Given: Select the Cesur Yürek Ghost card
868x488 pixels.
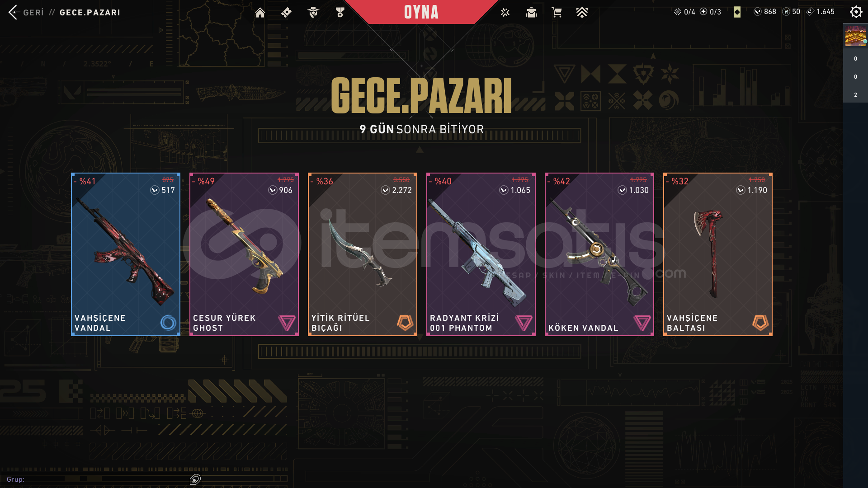Looking at the screenshot, I should [244, 254].
